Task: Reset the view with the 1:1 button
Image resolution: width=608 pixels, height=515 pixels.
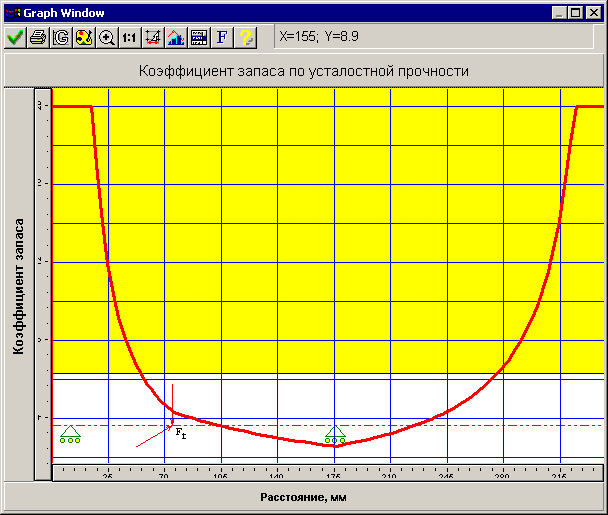Action: click(x=130, y=38)
